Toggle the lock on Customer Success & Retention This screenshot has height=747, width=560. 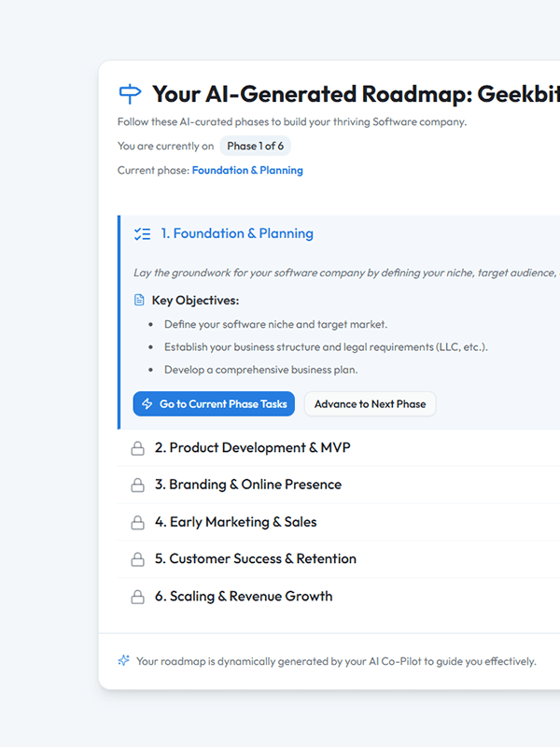coord(138,558)
